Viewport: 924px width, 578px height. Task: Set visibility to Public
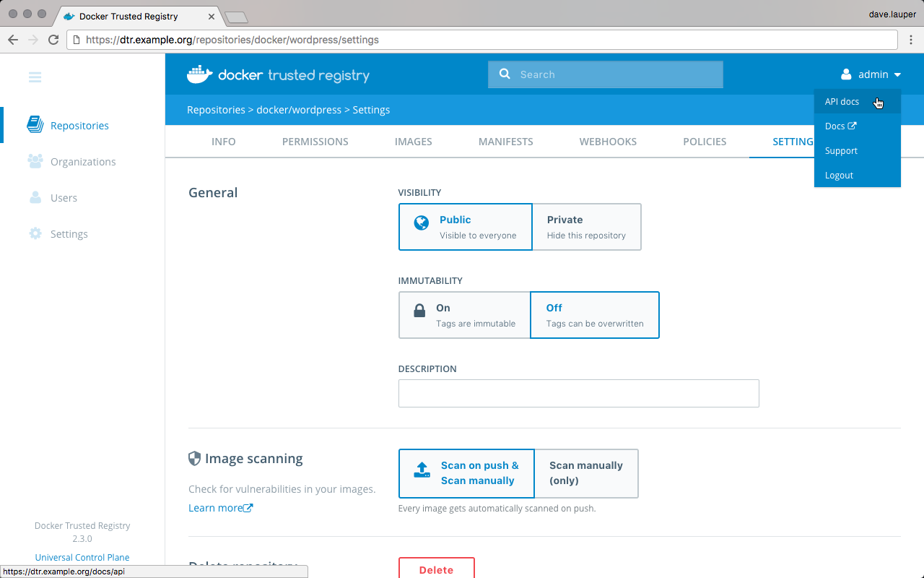[x=466, y=227]
